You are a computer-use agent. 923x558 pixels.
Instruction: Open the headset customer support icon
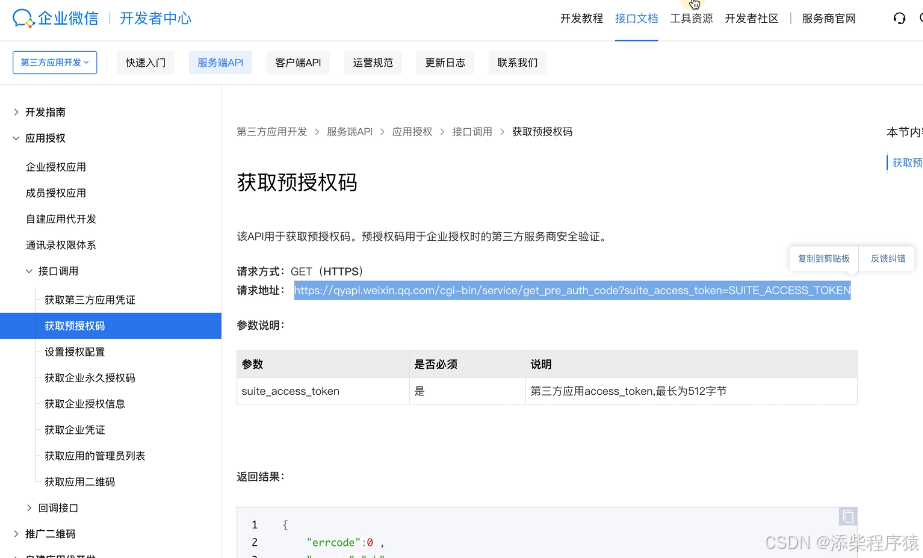[x=899, y=19]
